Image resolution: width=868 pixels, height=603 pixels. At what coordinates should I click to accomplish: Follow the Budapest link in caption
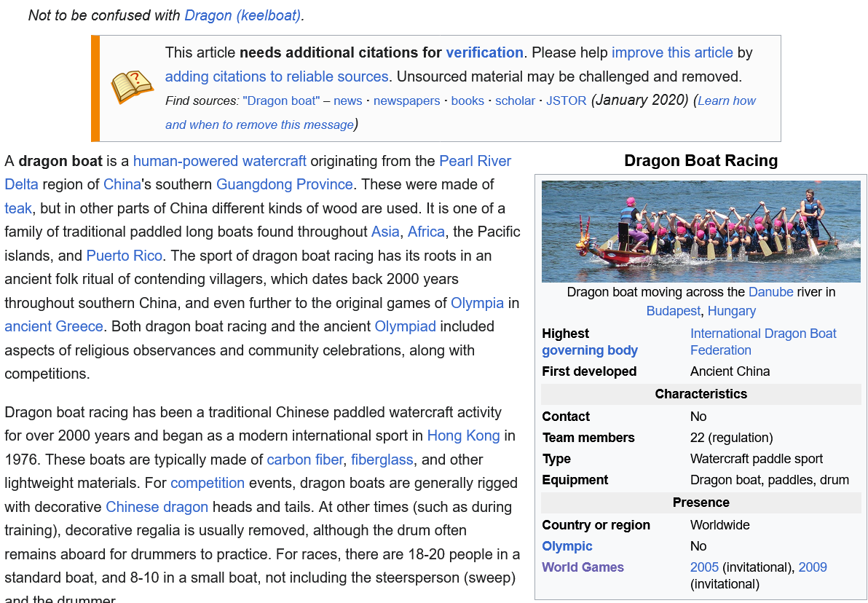click(x=673, y=311)
